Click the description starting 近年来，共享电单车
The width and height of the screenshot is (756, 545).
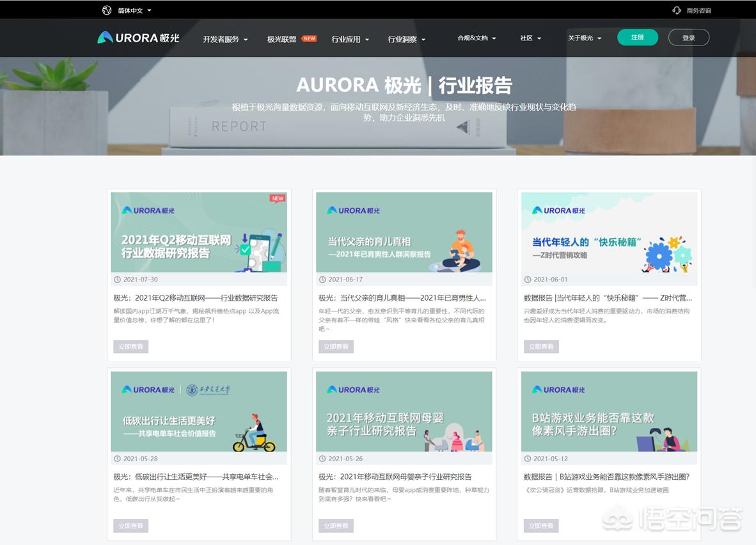[193, 494]
